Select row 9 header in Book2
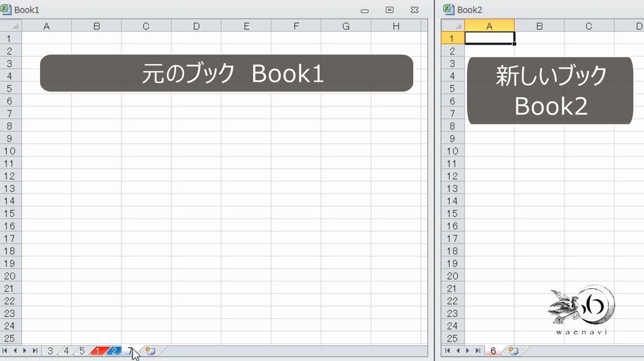 tap(452, 138)
